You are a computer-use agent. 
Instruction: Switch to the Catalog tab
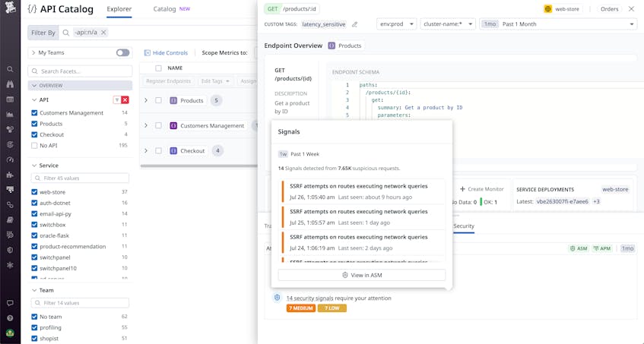[x=164, y=9]
